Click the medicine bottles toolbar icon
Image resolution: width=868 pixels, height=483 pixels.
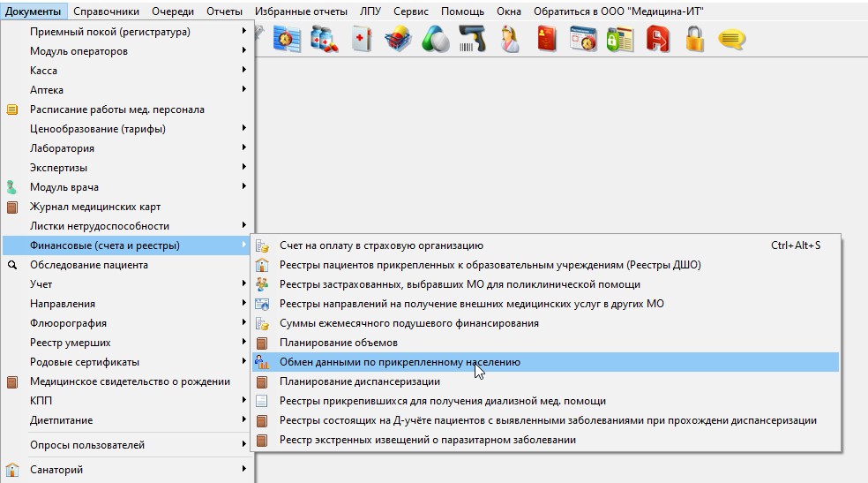coord(325,40)
